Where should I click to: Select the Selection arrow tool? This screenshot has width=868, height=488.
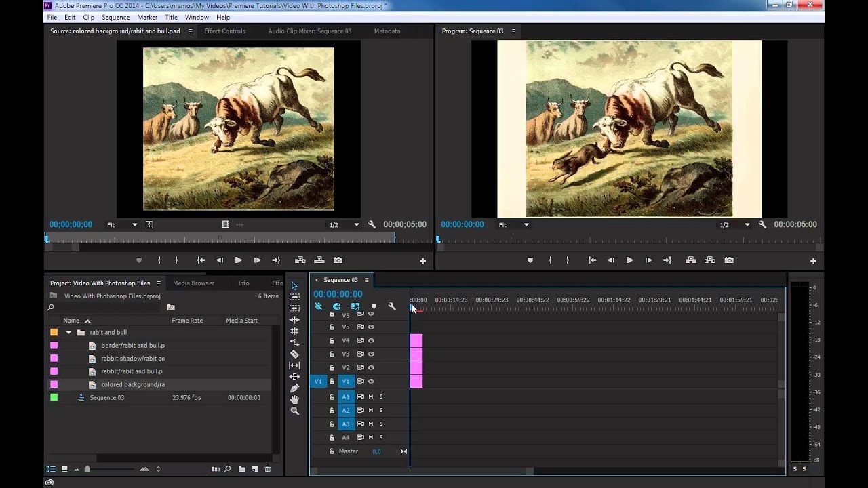coord(294,285)
